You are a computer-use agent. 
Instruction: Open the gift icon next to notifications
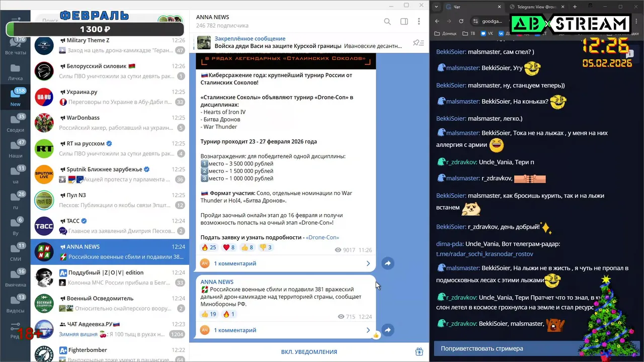click(x=419, y=352)
